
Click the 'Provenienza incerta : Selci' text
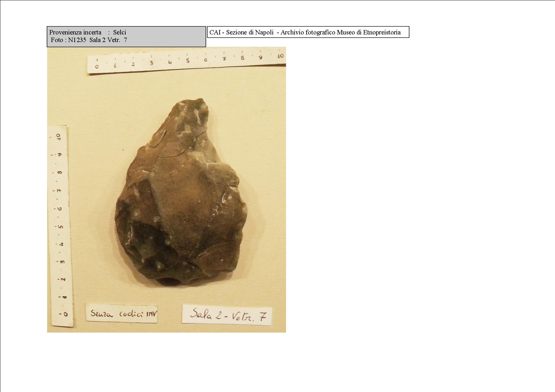(x=88, y=32)
